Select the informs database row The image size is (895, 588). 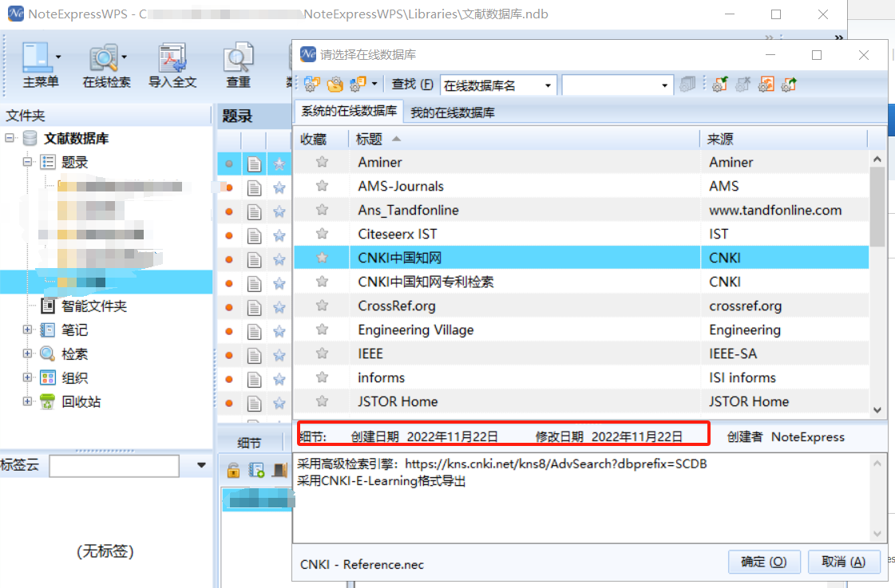[581, 377]
